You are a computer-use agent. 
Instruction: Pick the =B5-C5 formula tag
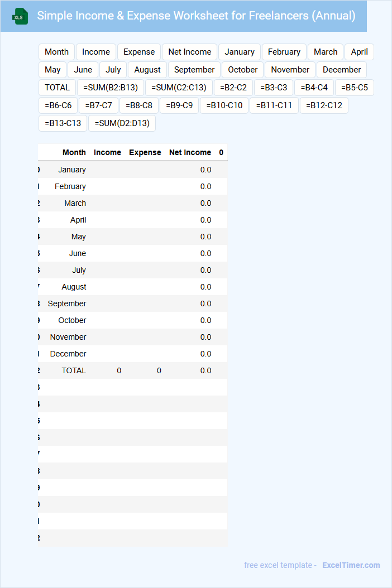click(x=355, y=88)
